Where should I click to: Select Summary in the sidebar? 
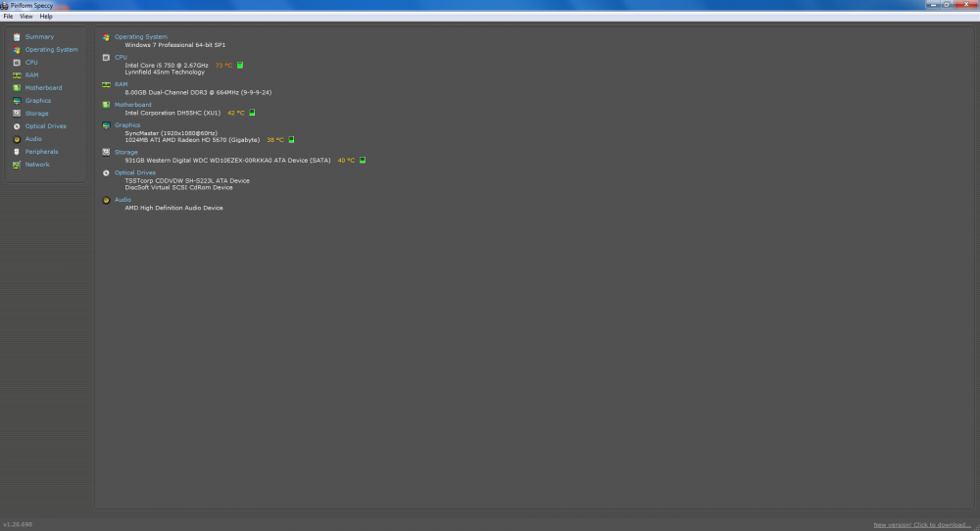[39, 37]
